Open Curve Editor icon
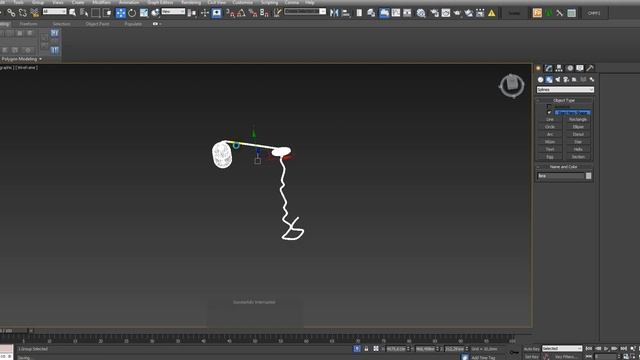This screenshot has width=640, height=360. pos(396,13)
